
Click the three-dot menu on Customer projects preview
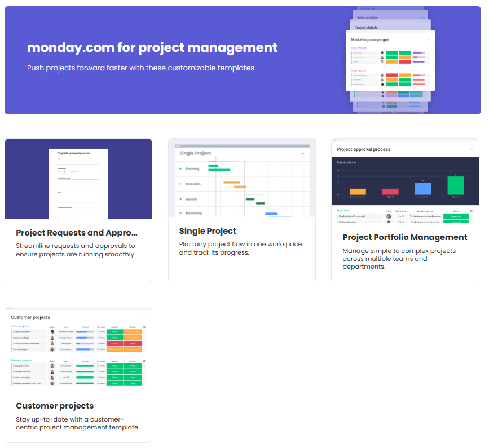coord(144,317)
